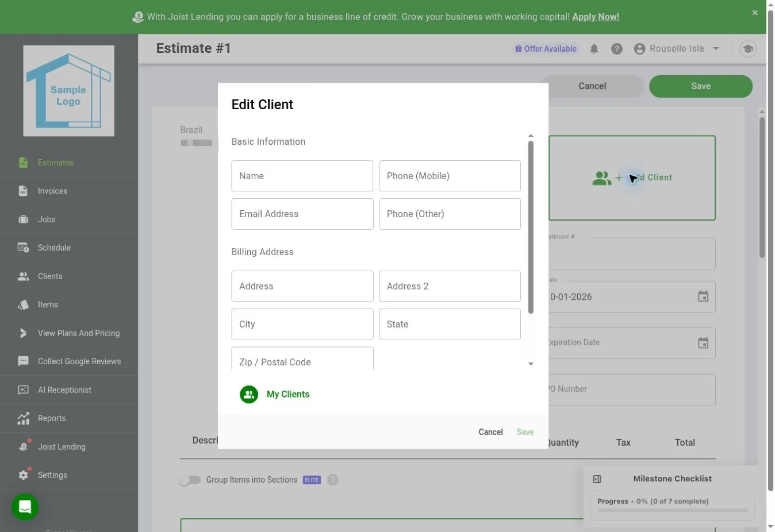Toggle Group Items into Sections switch

pos(189,480)
